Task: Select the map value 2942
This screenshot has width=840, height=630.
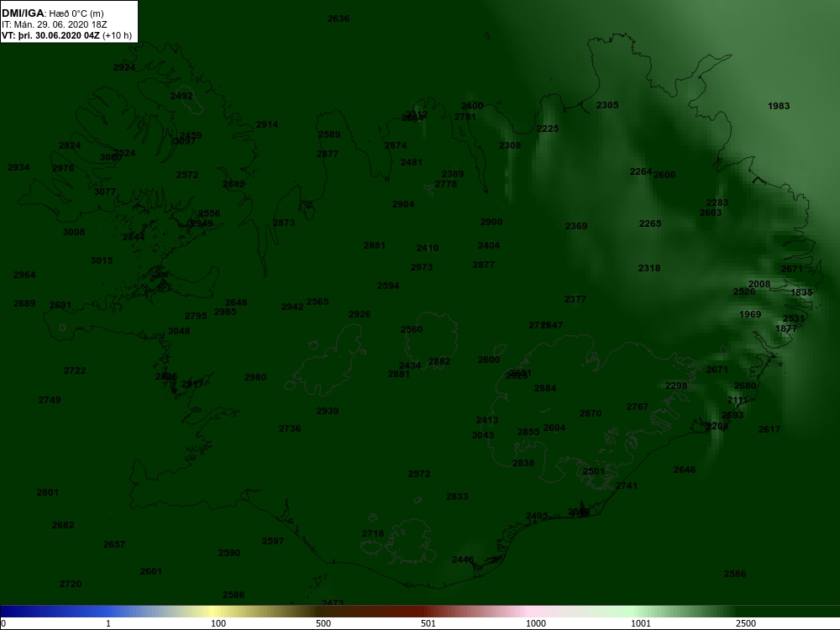Action: (x=292, y=307)
